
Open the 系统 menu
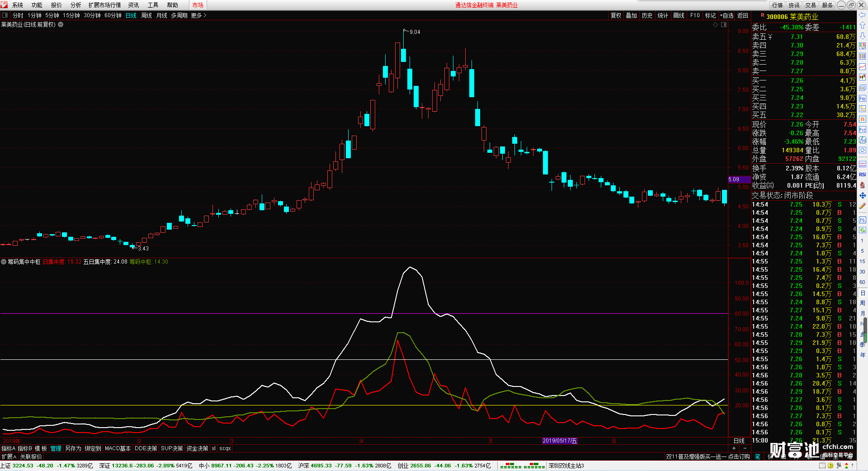(x=18, y=5)
